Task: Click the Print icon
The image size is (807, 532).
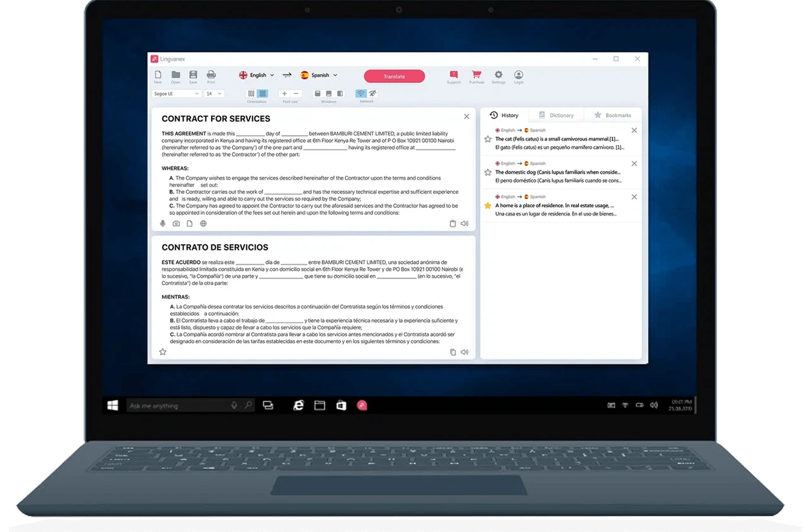Action: [211, 74]
